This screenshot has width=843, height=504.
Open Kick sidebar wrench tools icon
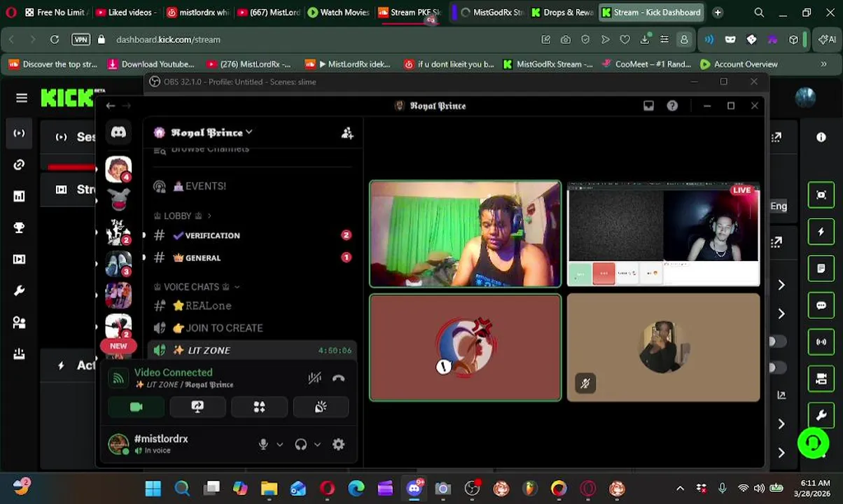click(19, 290)
